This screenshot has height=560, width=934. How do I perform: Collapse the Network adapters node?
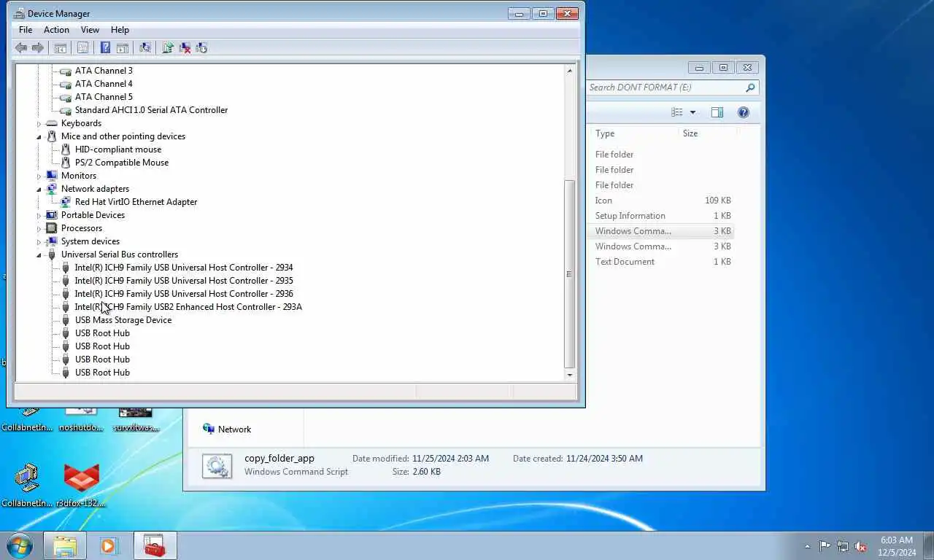pyautogui.click(x=39, y=189)
